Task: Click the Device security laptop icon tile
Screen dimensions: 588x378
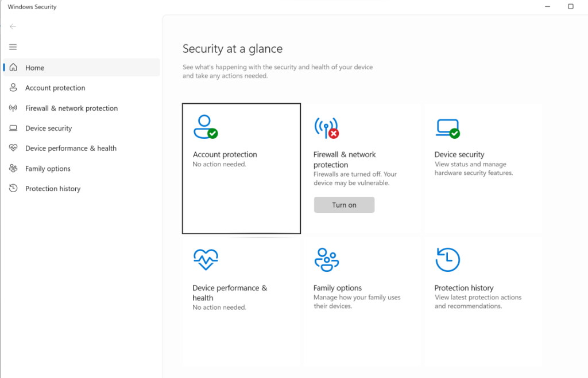Action: click(447, 128)
